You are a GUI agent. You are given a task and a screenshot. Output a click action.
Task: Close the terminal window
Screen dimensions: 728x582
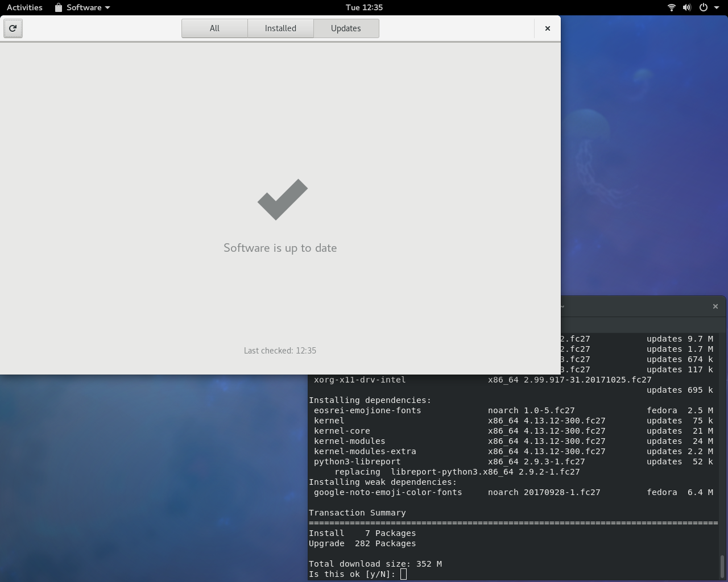(715, 306)
